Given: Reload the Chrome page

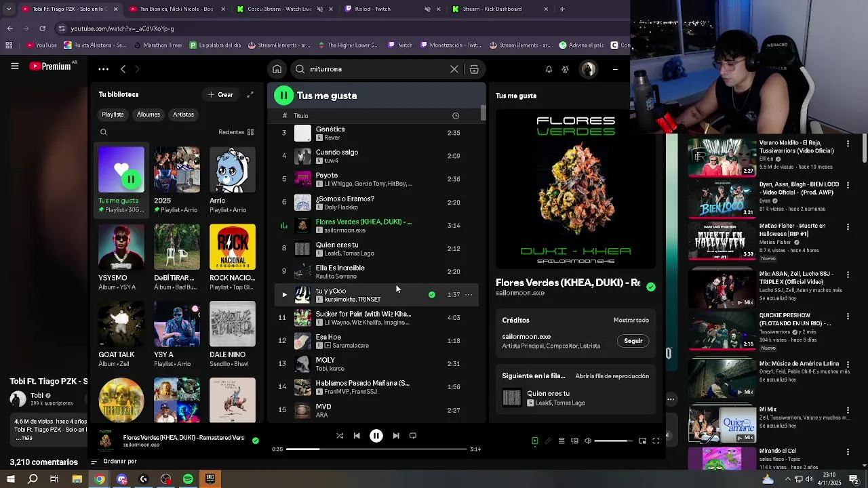Looking at the screenshot, I should click(42, 28).
